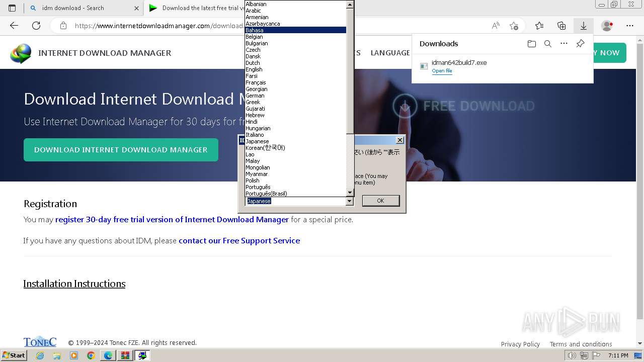Image resolution: width=644 pixels, height=362 pixels.
Task: Choose Mongolian from the language list
Action: 296,167
